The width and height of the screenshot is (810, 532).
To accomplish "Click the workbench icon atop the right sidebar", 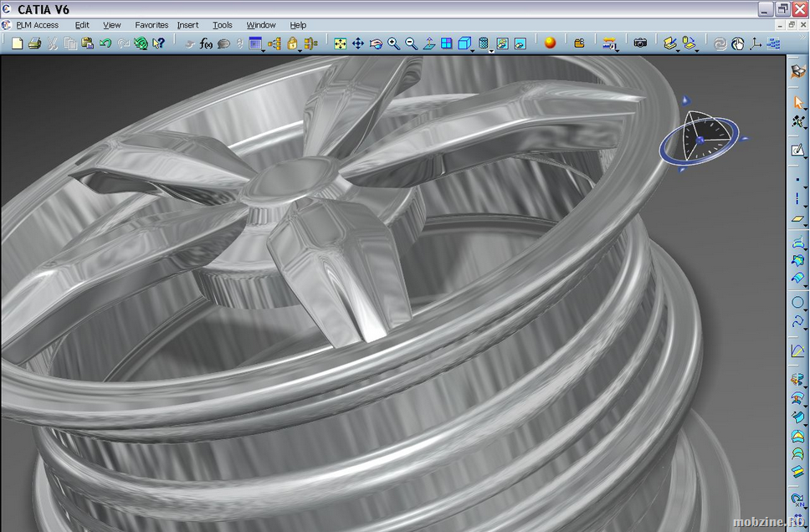I will (798, 71).
